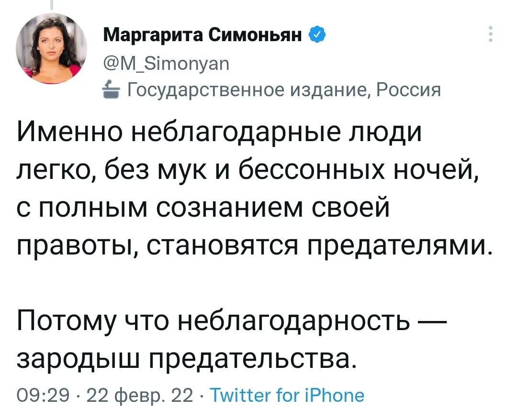The width and height of the screenshot is (517, 420).
Task: Open the three-dot more options menu
Action: click(491, 33)
